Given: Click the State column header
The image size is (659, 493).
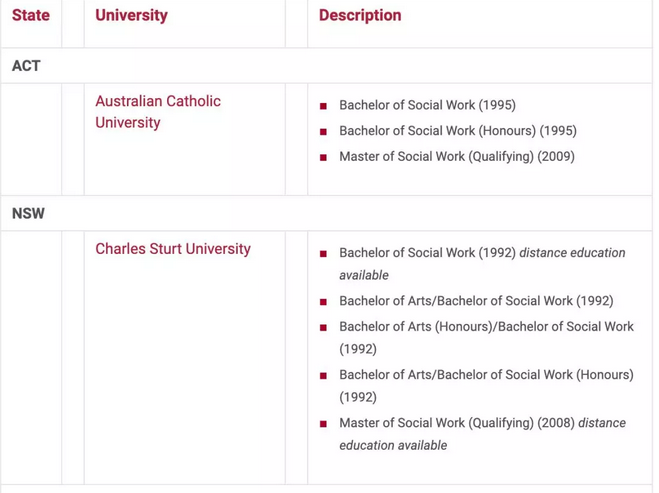Looking at the screenshot, I should pyautogui.click(x=31, y=16).
